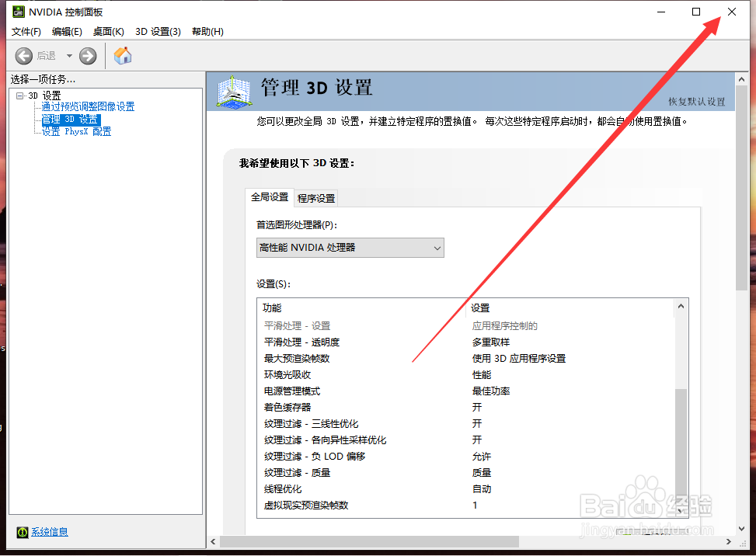The width and height of the screenshot is (756, 556).
Task: Select 纹理过滤 - 各向异性采样优化 row
Action: [x=466, y=440]
